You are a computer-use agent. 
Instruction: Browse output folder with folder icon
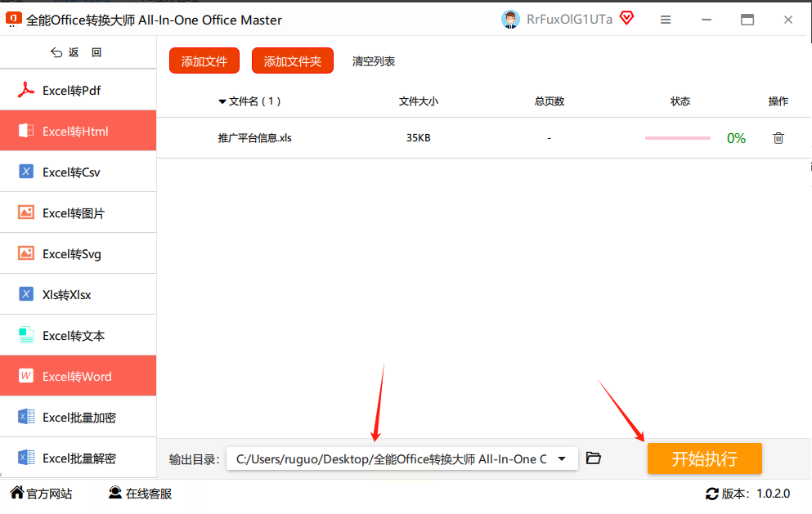594,458
